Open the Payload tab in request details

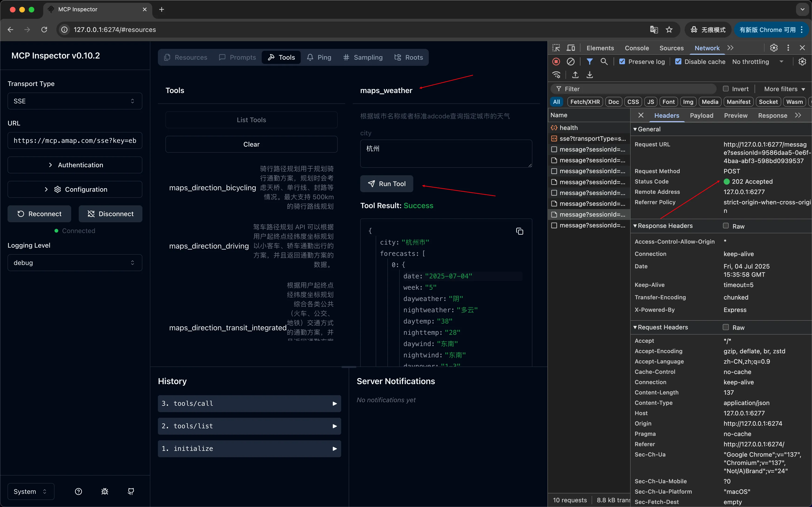tap(701, 115)
